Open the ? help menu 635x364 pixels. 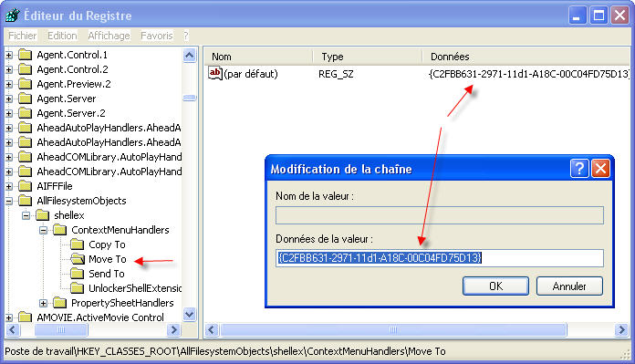[186, 36]
